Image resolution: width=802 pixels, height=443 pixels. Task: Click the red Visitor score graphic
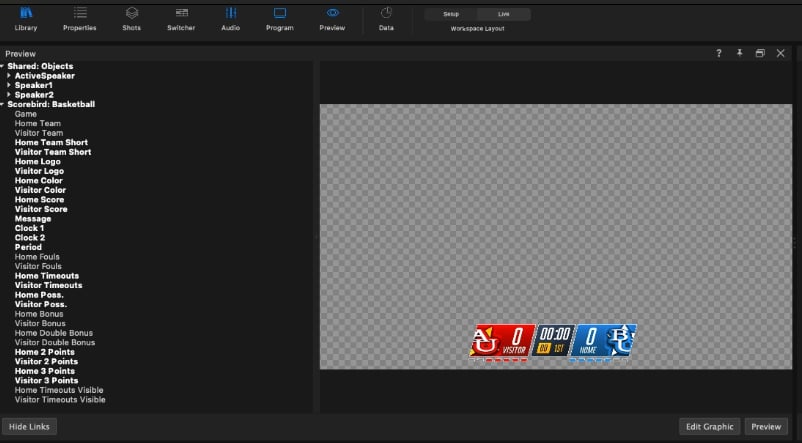[x=502, y=340]
